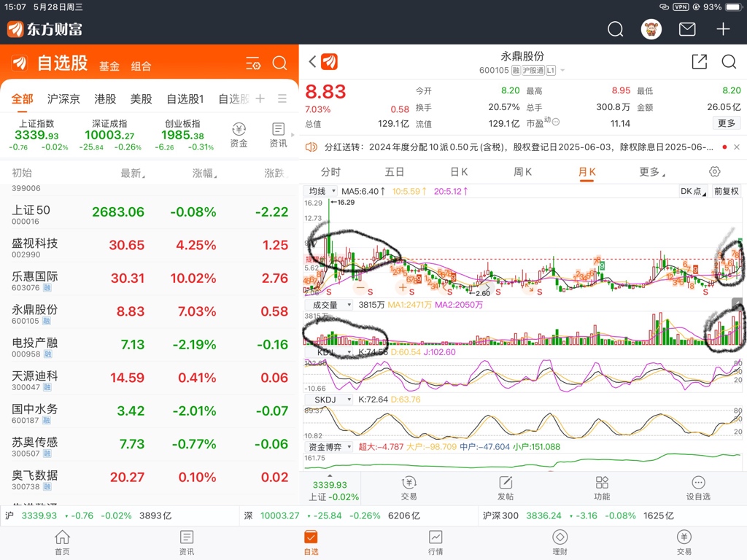
Task: Expand the SKDJ indicator dropdown
Action: coord(328,399)
